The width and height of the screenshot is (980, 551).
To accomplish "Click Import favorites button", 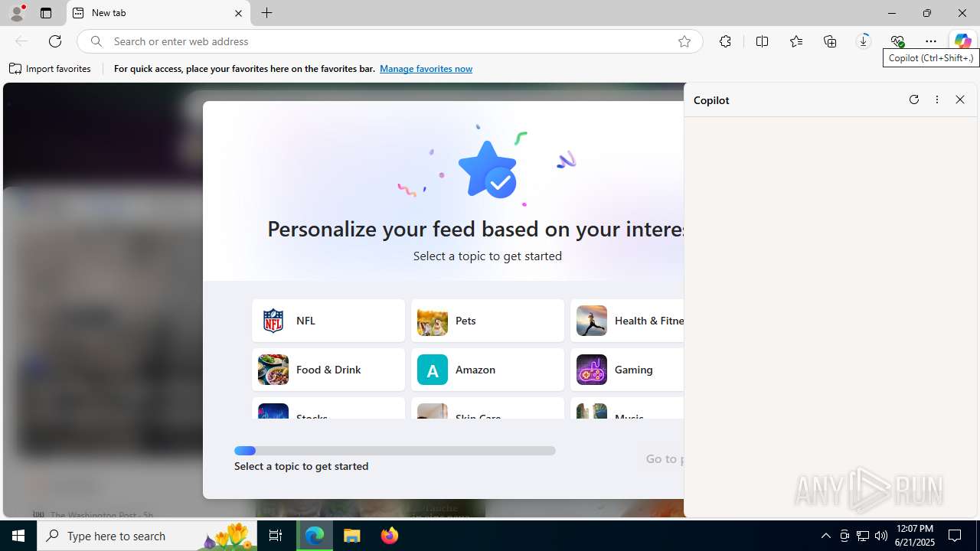I will (51, 69).
